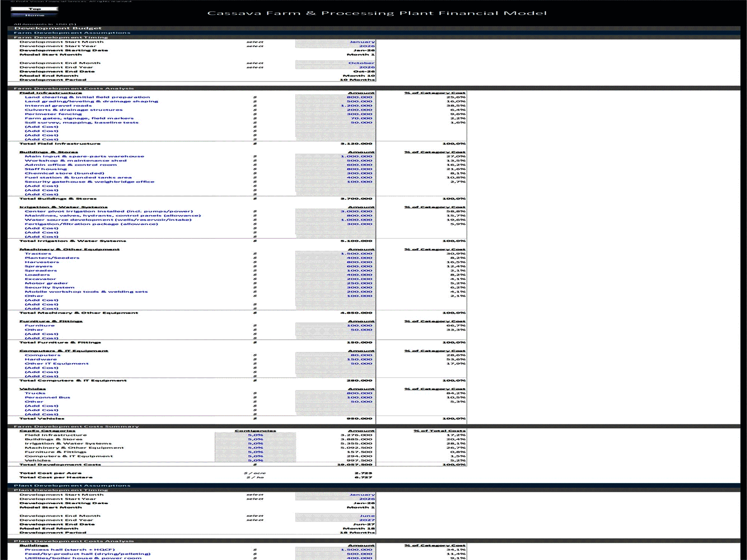Click the Security gatehouse & weighbridge office label
This screenshot has height=560, width=747.
89,182
